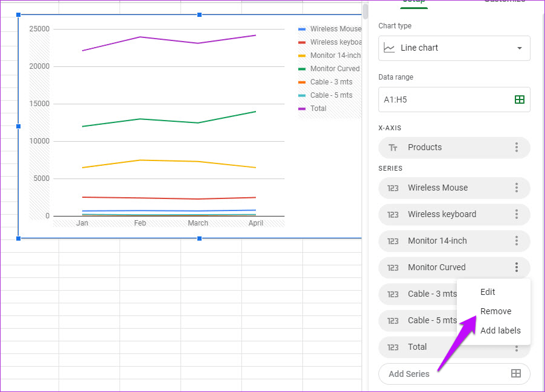Click the green Monitor Curved legend swatch
The image size is (545, 392).
coord(302,69)
